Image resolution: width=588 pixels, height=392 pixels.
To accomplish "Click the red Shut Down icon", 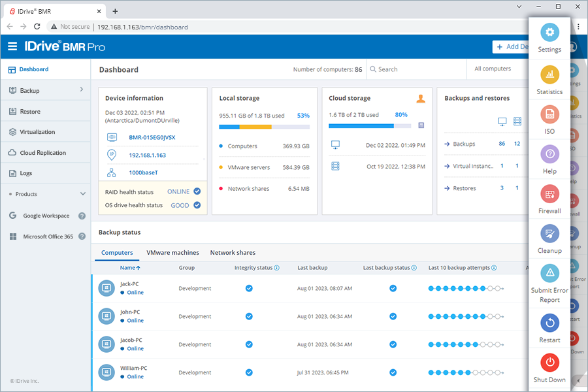I will click(x=549, y=363).
